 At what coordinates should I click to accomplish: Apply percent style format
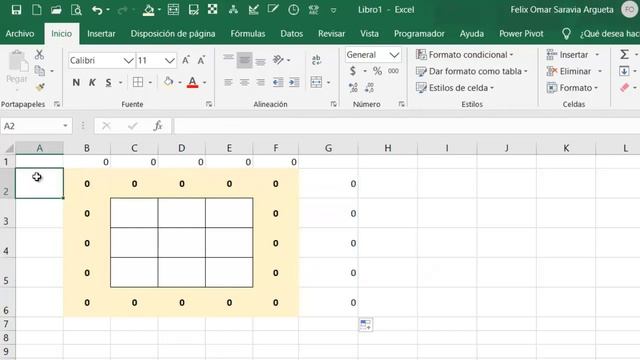378,71
